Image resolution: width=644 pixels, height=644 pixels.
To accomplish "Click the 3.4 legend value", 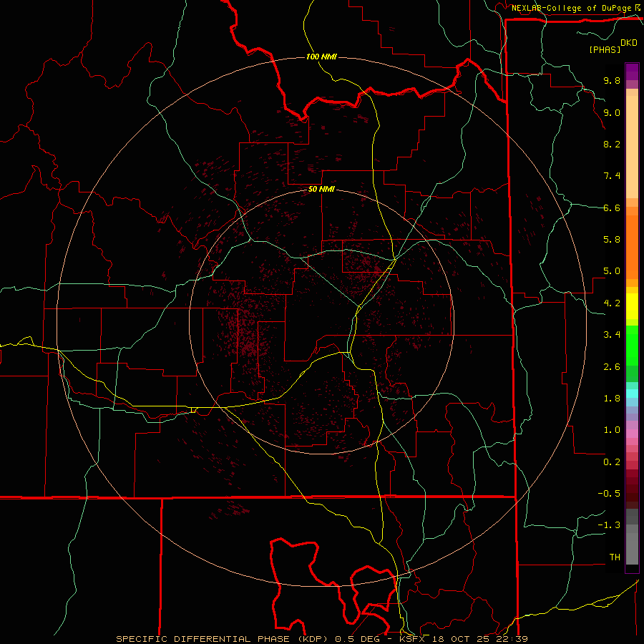I will click(x=612, y=335).
